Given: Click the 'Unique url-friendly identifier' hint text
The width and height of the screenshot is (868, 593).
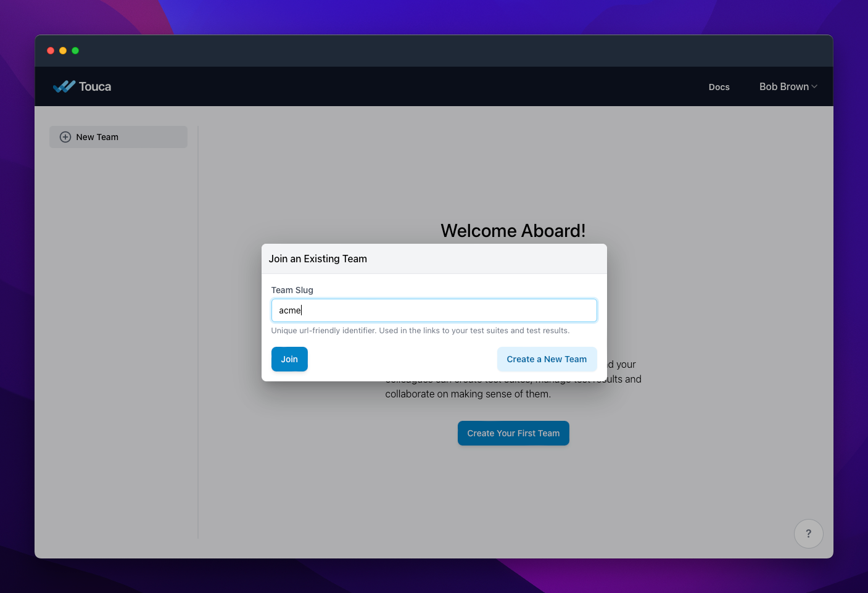Looking at the screenshot, I should point(420,331).
